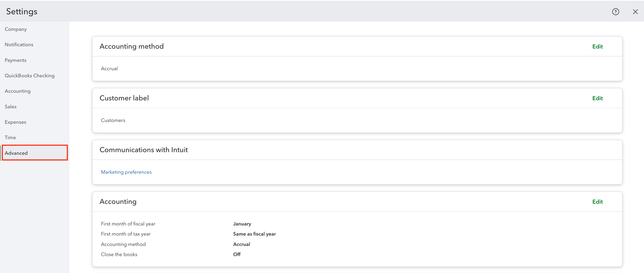The height and width of the screenshot is (273, 644).
Task: Switch to Payments settings
Action: pos(15,60)
